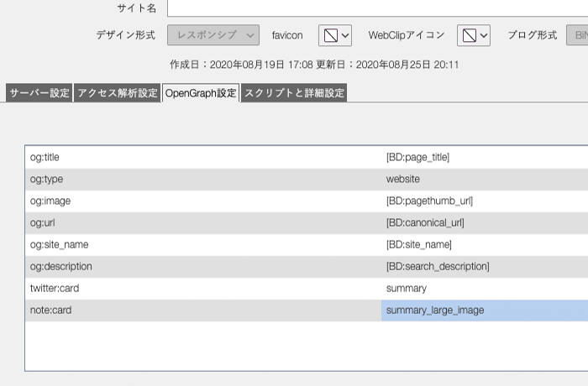Image resolution: width=588 pixels, height=386 pixels.
Task: Switch to the スクリプトと詳細設定 tab
Action: [x=294, y=93]
